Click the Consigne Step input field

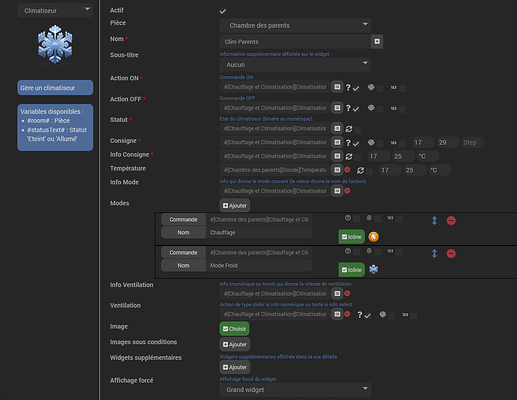[x=472, y=143]
